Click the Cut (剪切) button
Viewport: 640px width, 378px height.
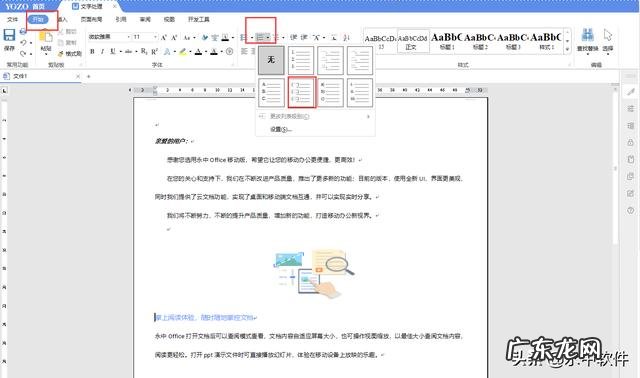(x=67, y=31)
